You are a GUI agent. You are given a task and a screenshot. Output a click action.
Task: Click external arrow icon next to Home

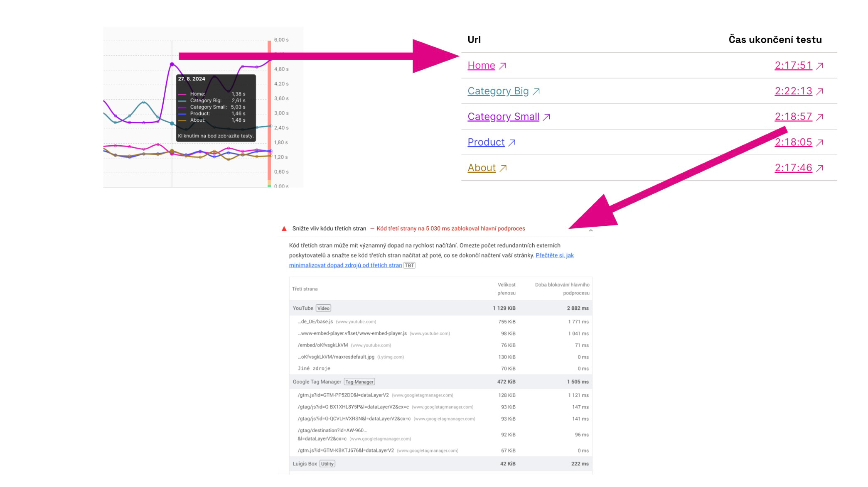point(502,66)
